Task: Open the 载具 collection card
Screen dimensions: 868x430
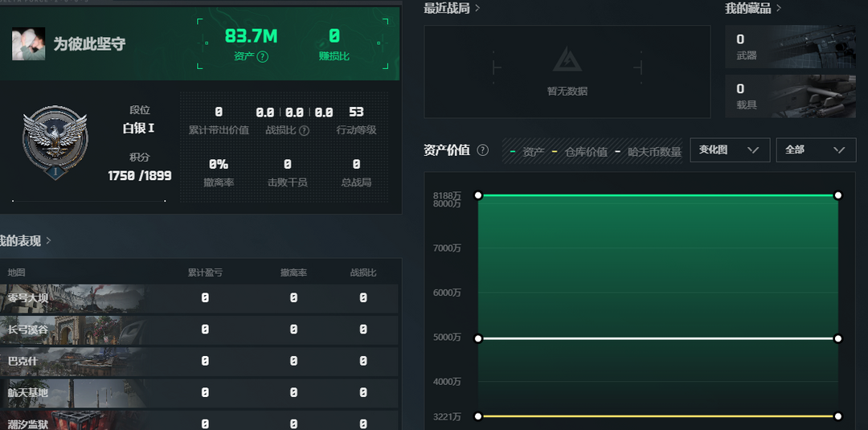Action: pos(790,96)
